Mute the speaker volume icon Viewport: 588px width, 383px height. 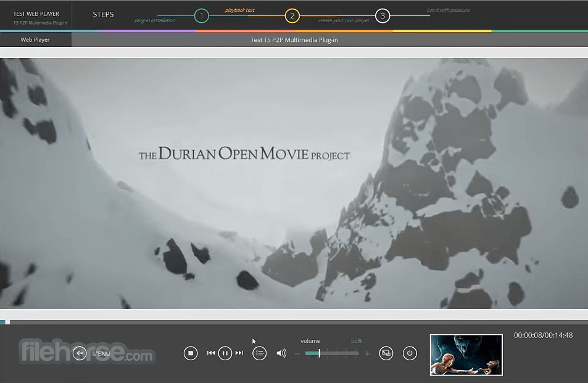point(281,353)
